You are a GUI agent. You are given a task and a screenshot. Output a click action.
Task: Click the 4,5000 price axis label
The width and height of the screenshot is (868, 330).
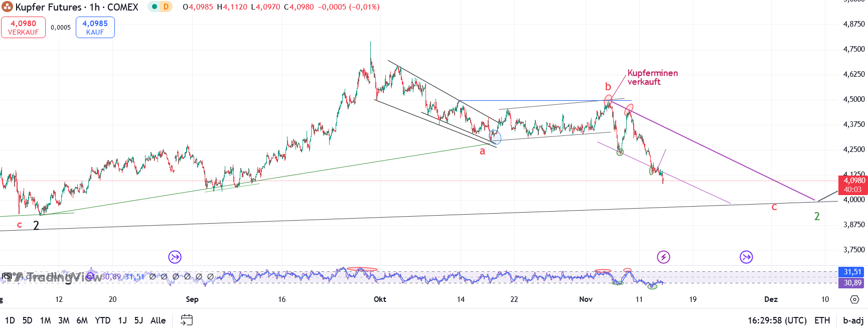(x=854, y=99)
